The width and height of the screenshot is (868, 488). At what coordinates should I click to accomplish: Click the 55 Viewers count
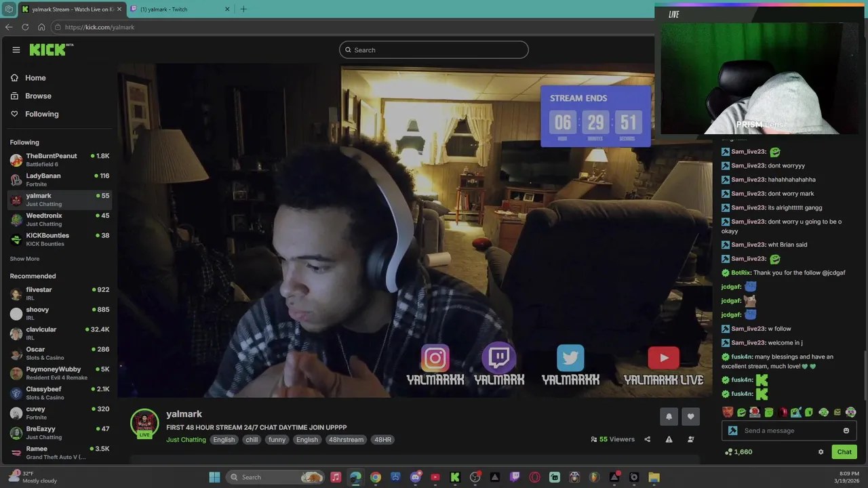pyautogui.click(x=612, y=439)
